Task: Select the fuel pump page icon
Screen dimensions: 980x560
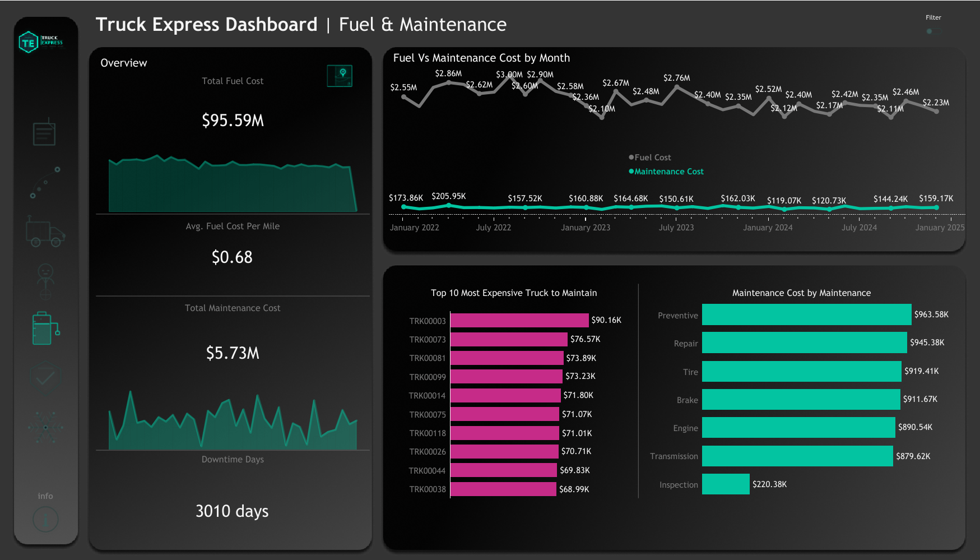Action: (46, 328)
